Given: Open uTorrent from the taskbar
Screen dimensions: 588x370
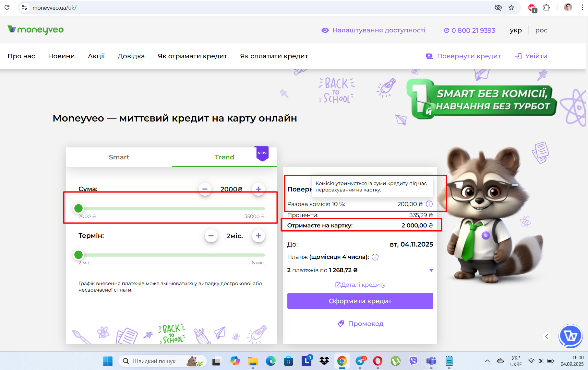Looking at the screenshot, I should 395,361.
